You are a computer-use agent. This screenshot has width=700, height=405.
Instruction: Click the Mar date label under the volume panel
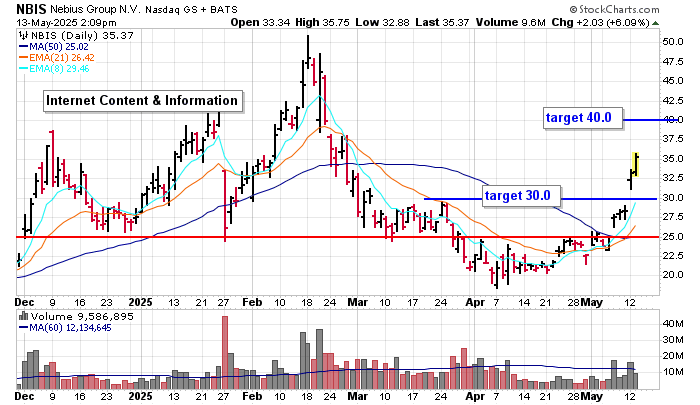click(358, 396)
